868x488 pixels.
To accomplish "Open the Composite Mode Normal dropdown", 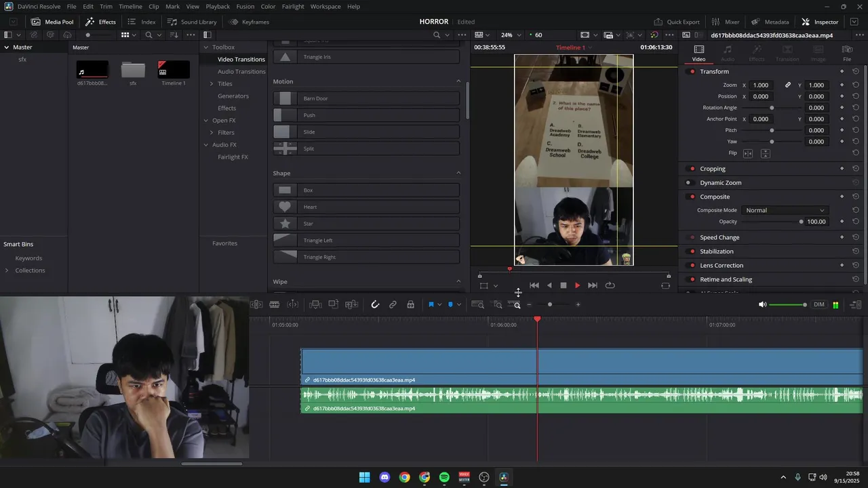I will (785, 210).
